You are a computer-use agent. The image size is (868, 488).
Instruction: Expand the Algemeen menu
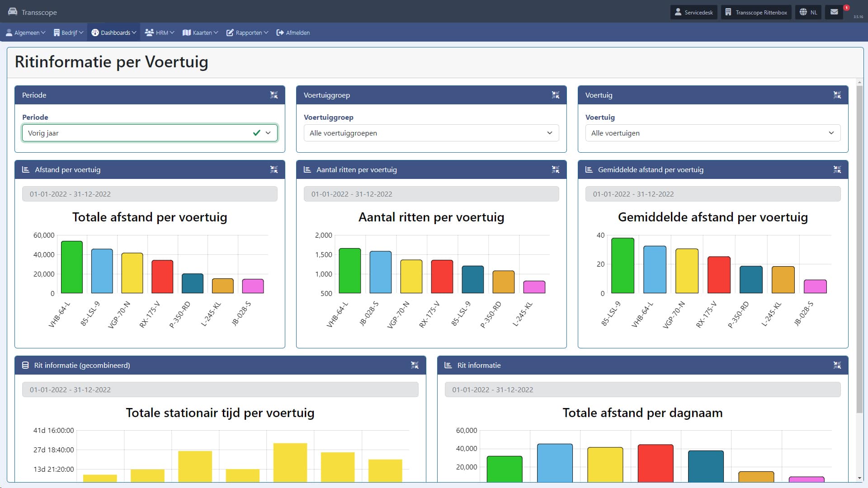click(x=25, y=33)
